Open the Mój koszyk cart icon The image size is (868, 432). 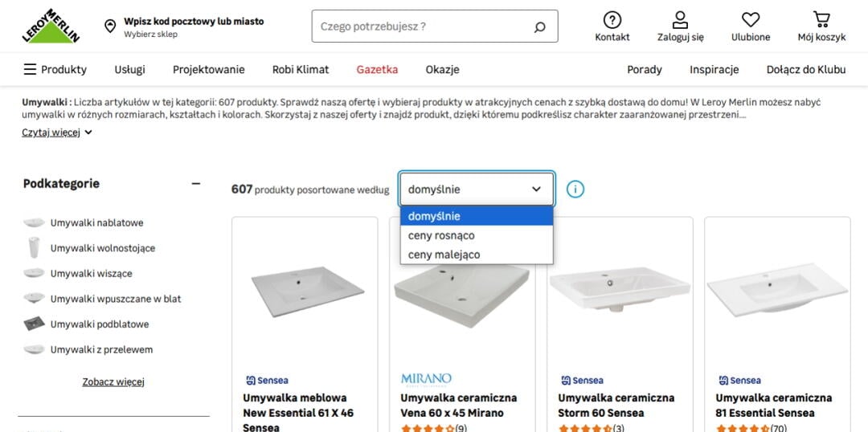click(821, 20)
